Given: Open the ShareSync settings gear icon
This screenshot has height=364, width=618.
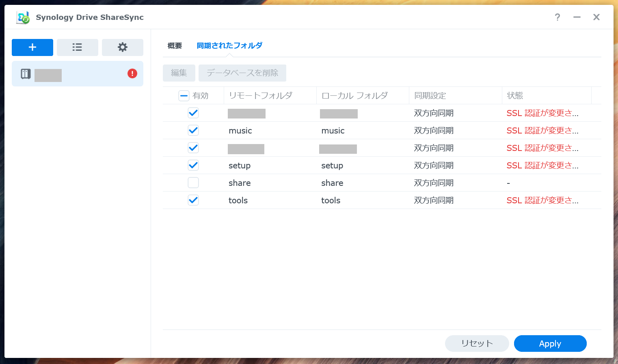Looking at the screenshot, I should [122, 47].
